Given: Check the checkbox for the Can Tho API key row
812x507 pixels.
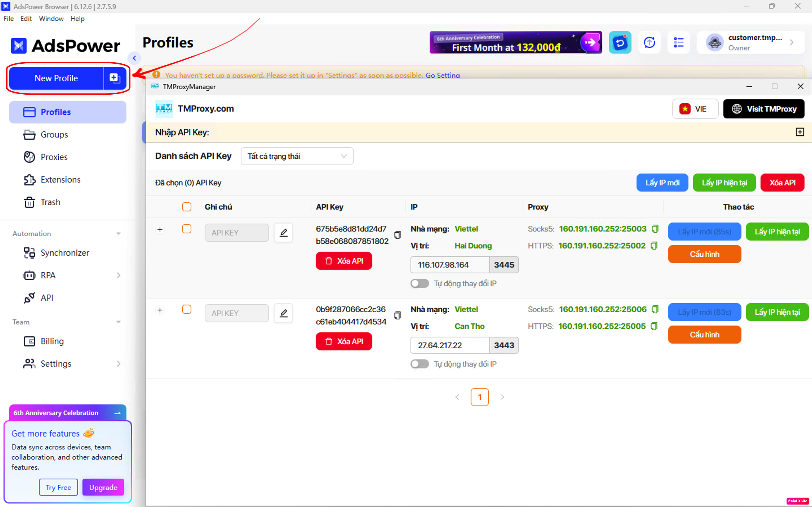Looking at the screenshot, I should click(187, 309).
